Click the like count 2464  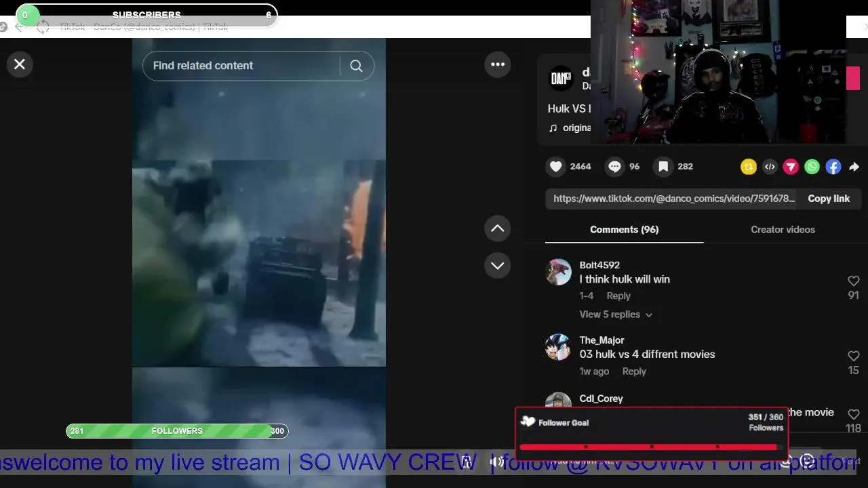click(x=580, y=167)
